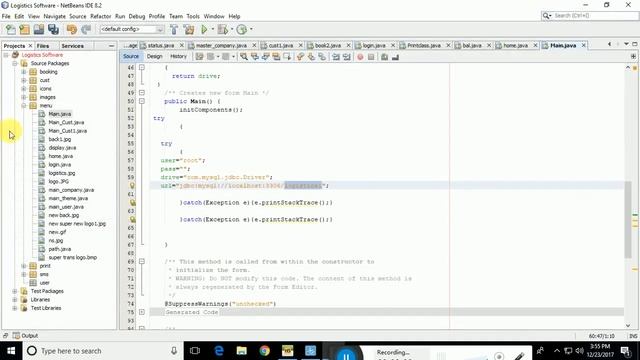Click the New File toolbar icon

[11, 29]
